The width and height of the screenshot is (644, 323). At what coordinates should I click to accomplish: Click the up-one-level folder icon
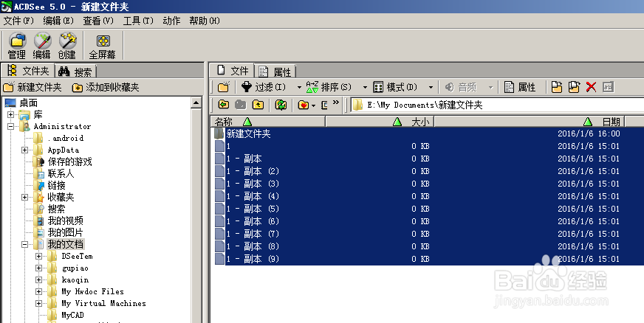(x=258, y=105)
